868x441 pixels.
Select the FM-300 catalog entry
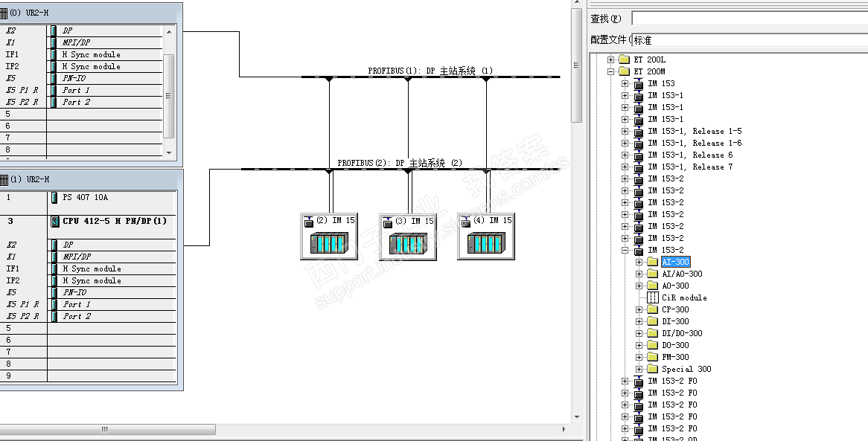tap(675, 357)
